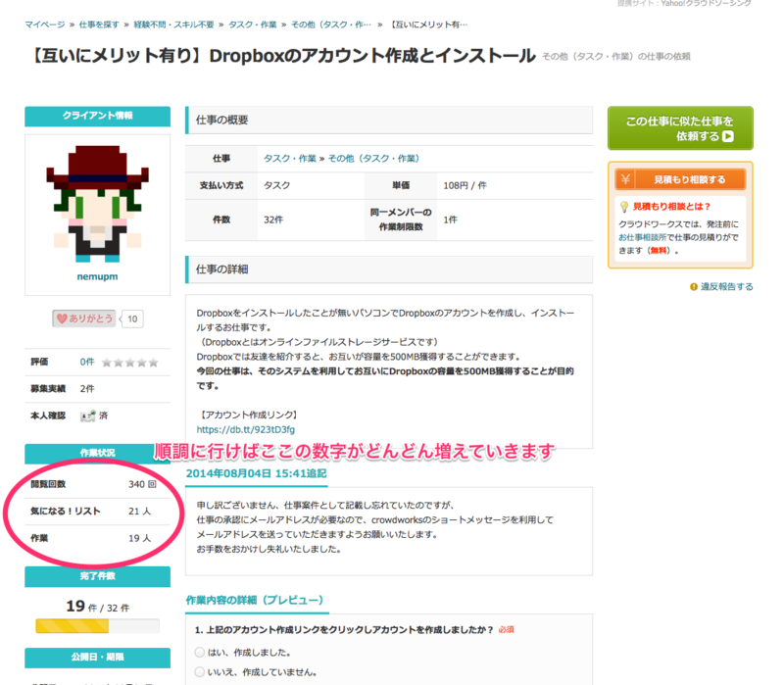Click the 108円 / 件 unit price value
Viewport: 784px width, 685px height.
(465, 185)
